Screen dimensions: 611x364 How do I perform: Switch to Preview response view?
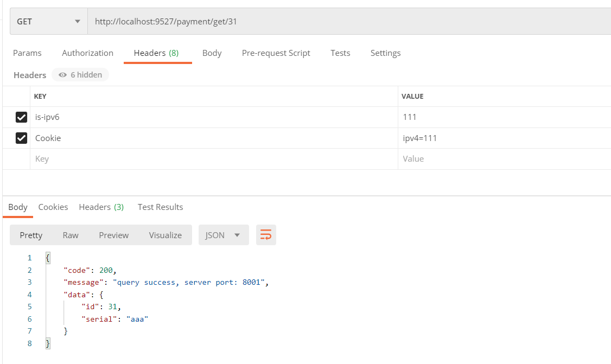pyautogui.click(x=114, y=235)
